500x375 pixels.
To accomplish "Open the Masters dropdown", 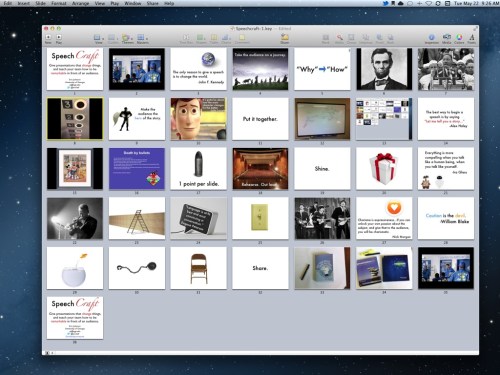I will [x=142, y=39].
